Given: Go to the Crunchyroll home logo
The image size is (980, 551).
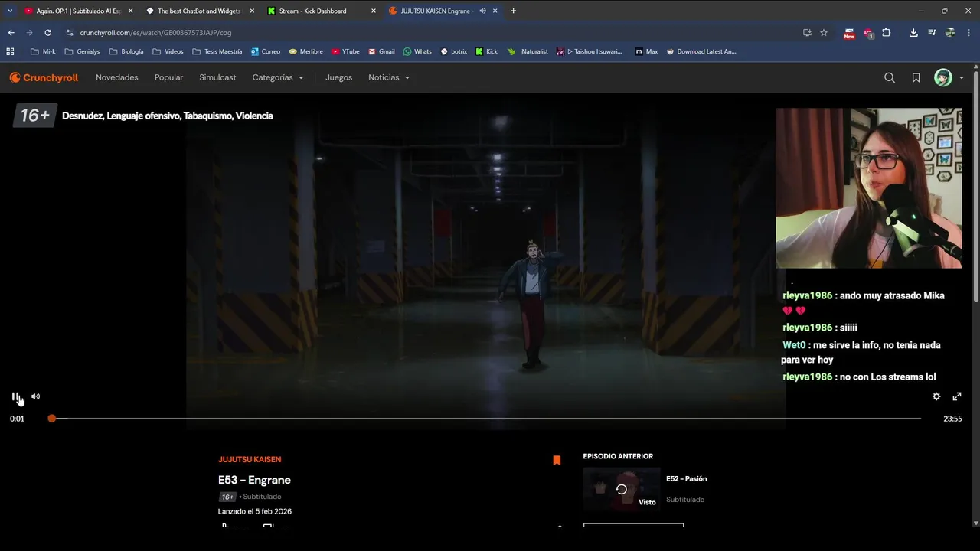Looking at the screenshot, I should pos(44,77).
